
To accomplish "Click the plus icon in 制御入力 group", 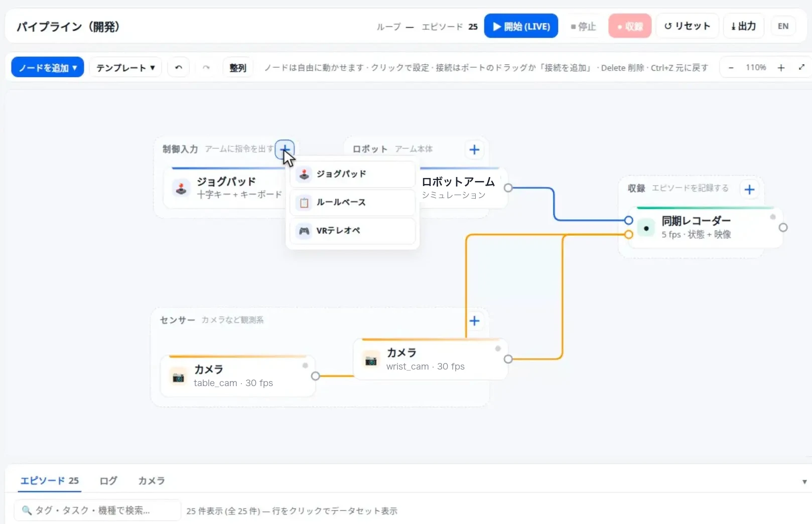I will click(285, 149).
